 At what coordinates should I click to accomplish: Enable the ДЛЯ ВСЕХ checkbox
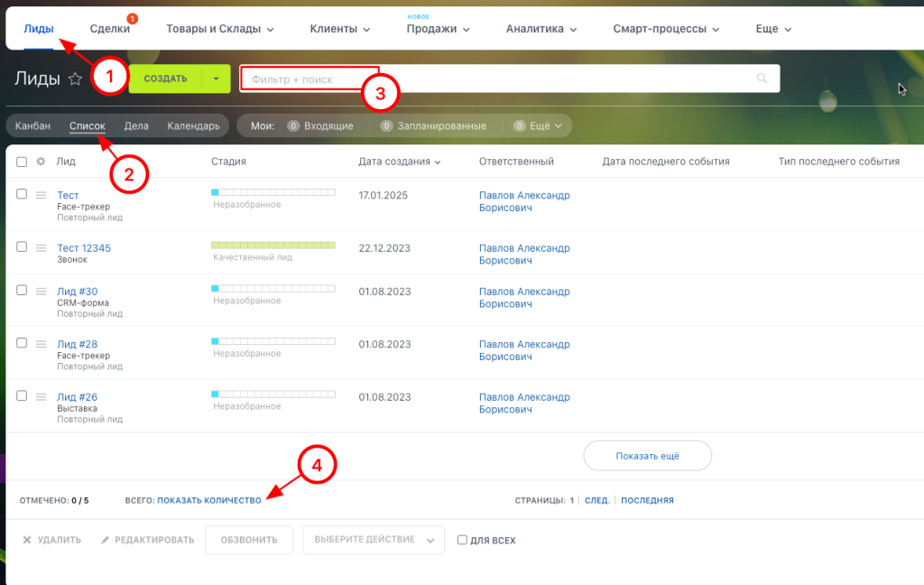[x=462, y=540]
